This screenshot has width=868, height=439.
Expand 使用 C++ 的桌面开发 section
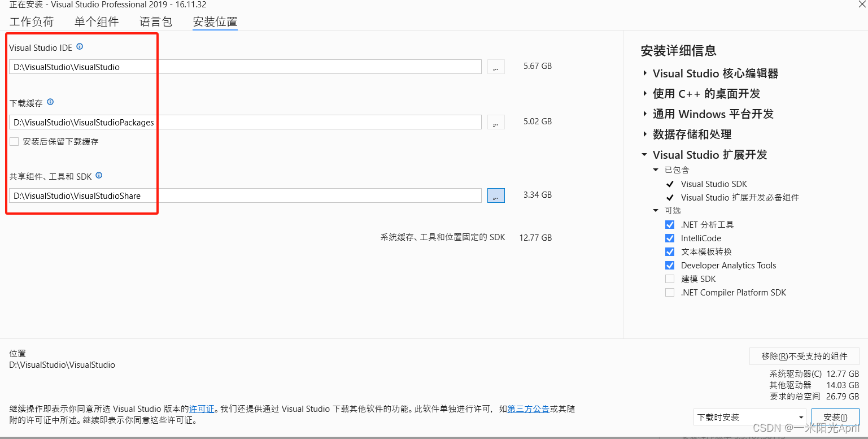645,94
